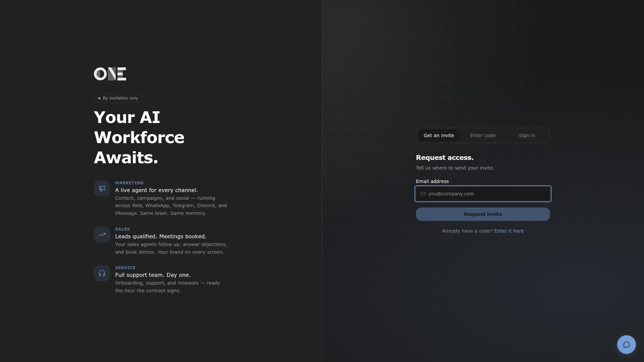Click the ONE logo
Screen dimensions: 644x362
click(110, 74)
